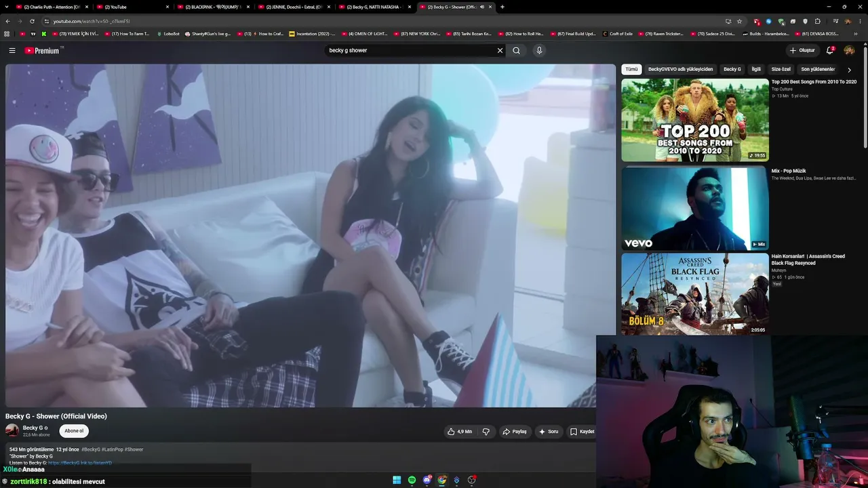Open the blue diamond taskbar app

[457, 481]
